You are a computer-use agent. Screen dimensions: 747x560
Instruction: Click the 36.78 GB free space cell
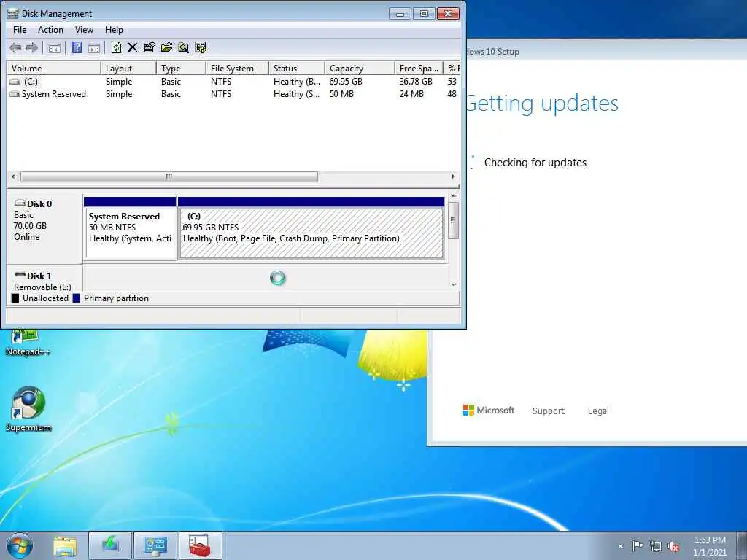pos(416,82)
